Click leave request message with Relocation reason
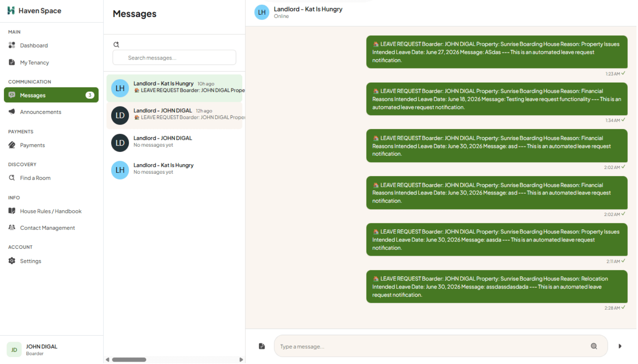Image resolution: width=638 pixels, height=364 pixels. click(497, 287)
